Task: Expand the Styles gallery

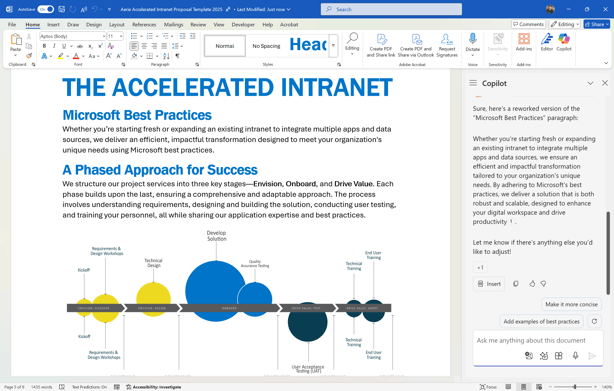Action: (x=333, y=46)
